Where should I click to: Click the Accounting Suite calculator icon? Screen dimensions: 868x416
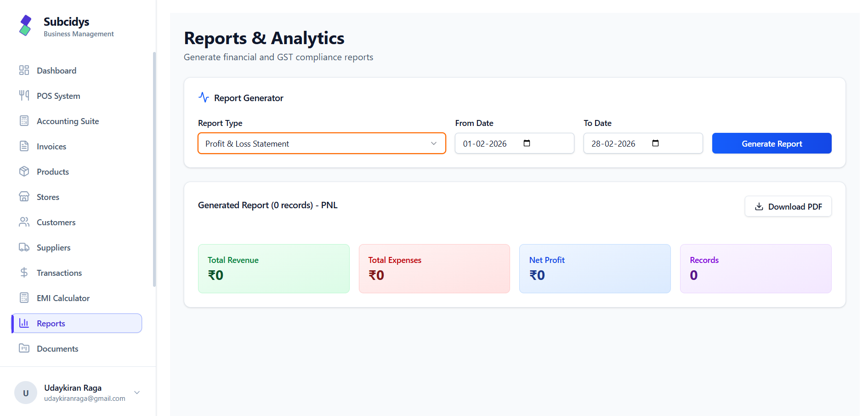pyautogui.click(x=24, y=121)
